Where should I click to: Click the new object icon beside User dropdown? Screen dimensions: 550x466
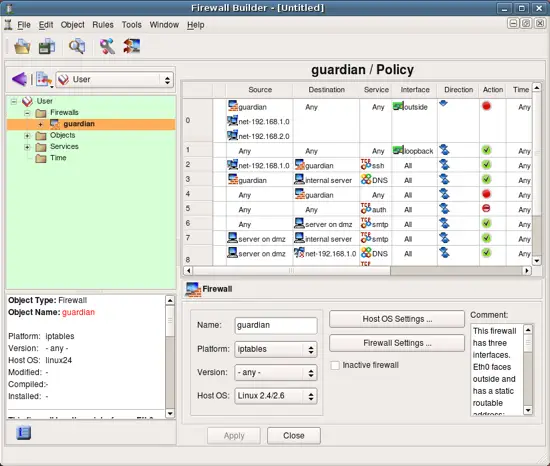pos(44,80)
